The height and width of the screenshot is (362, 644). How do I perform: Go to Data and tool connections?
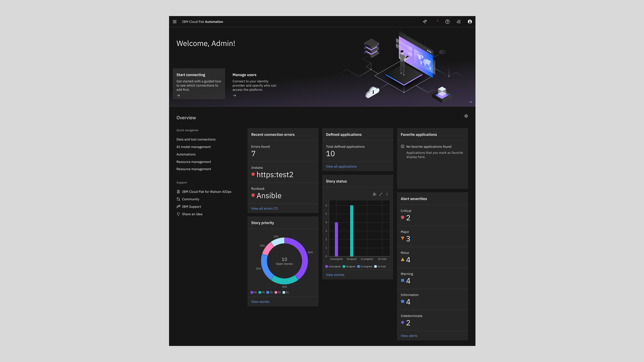[x=196, y=139]
